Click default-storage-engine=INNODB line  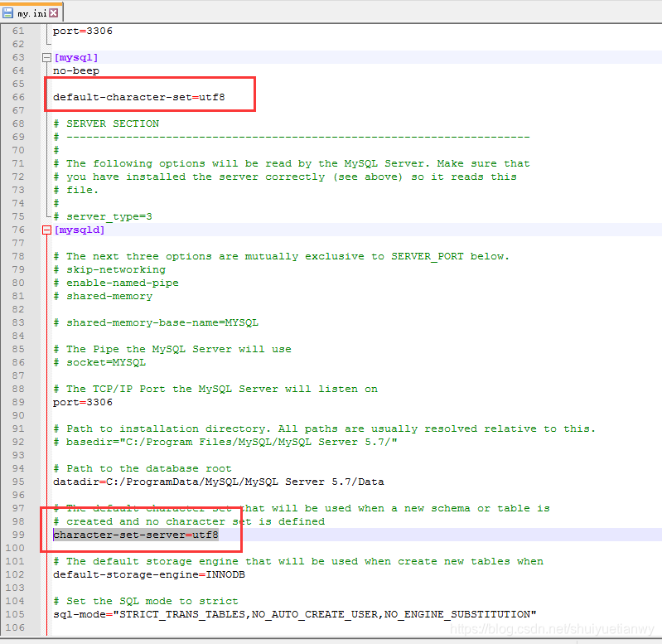(149, 574)
